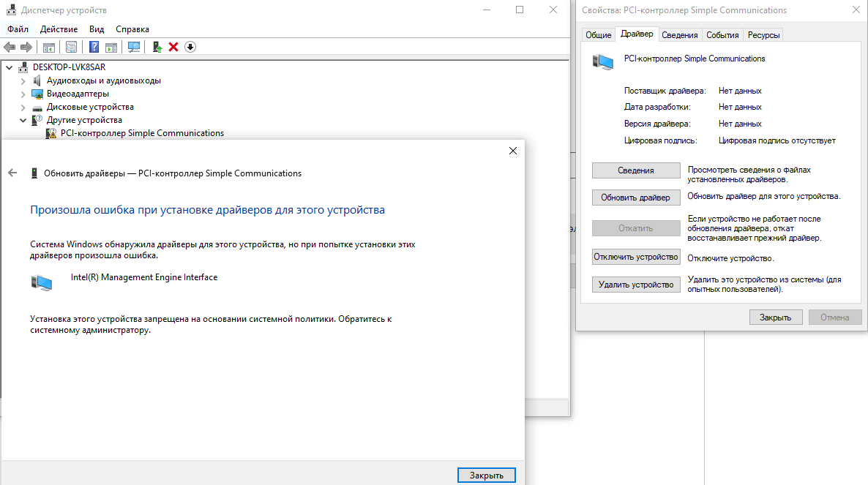Click the back arrow in the driver wizard
Screen dimensions: 868x485
click(x=12, y=173)
